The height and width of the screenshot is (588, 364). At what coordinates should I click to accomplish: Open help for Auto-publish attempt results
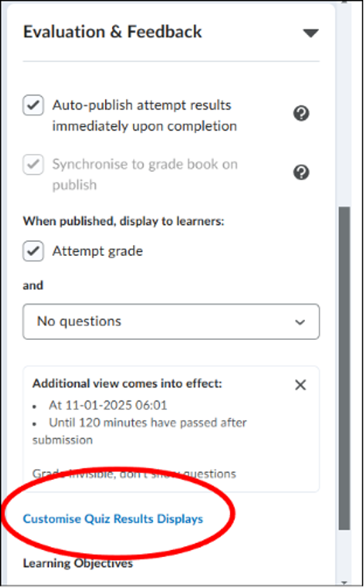pyautogui.click(x=301, y=114)
